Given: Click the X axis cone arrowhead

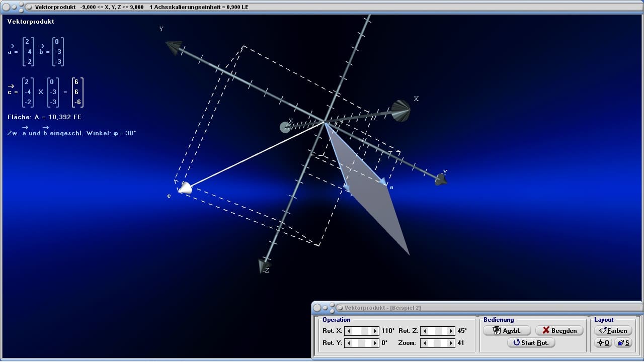Looking at the screenshot, I should click(401, 111).
